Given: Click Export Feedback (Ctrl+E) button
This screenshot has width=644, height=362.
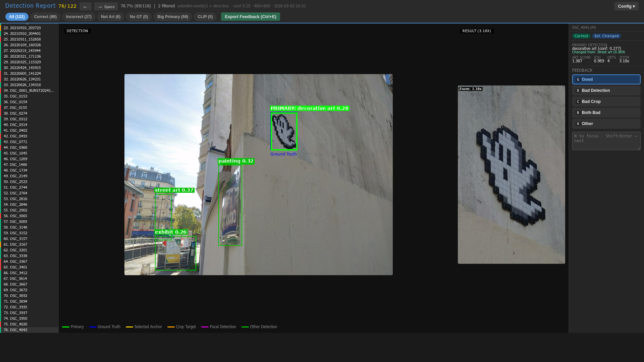Looking at the screenshot, I should (x=250, y=17).
